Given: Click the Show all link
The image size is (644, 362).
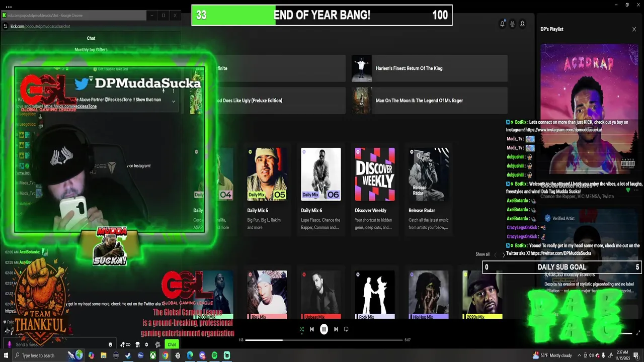Looking at the screenshot, I should (482, 254).
